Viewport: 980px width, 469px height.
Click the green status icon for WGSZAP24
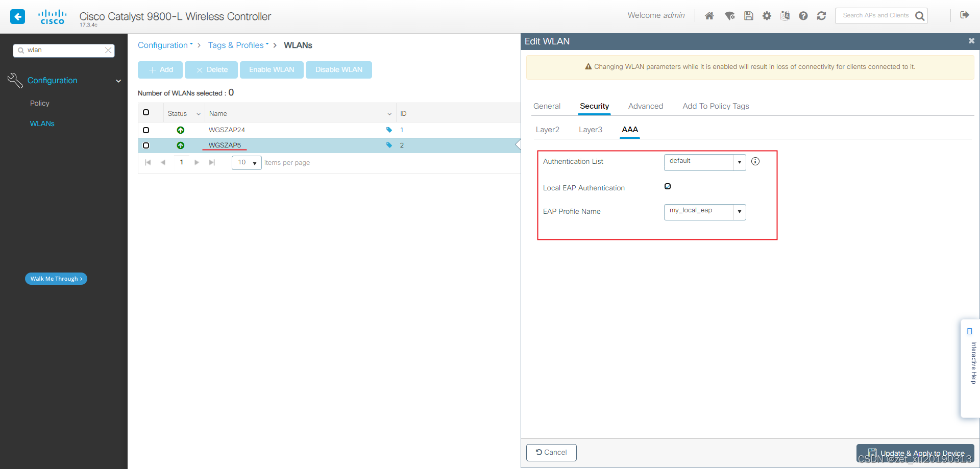(x=180, y=130)
